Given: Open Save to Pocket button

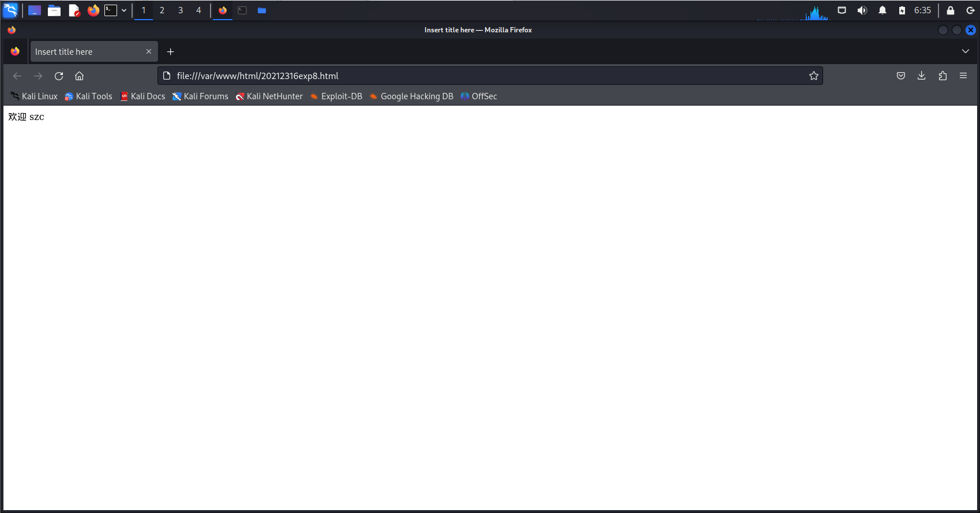Looking at the screenshot, I should click(901, 76).
